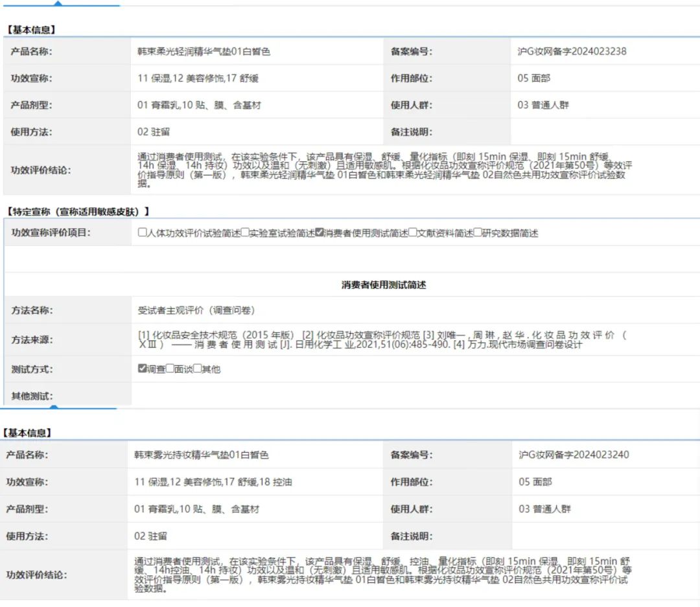Click filing number 沪G妆网备字2024023240
Screen dimensions: 700x607
click(574, 455)
